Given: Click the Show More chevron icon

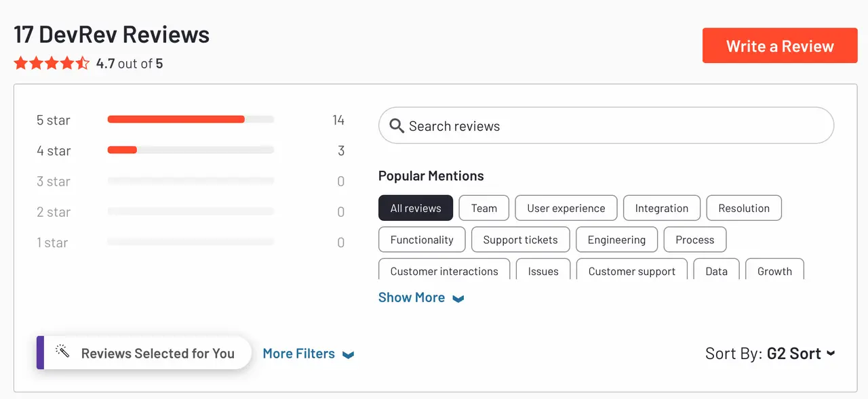Looking at the screenshot, I should [x=458, y=299].
